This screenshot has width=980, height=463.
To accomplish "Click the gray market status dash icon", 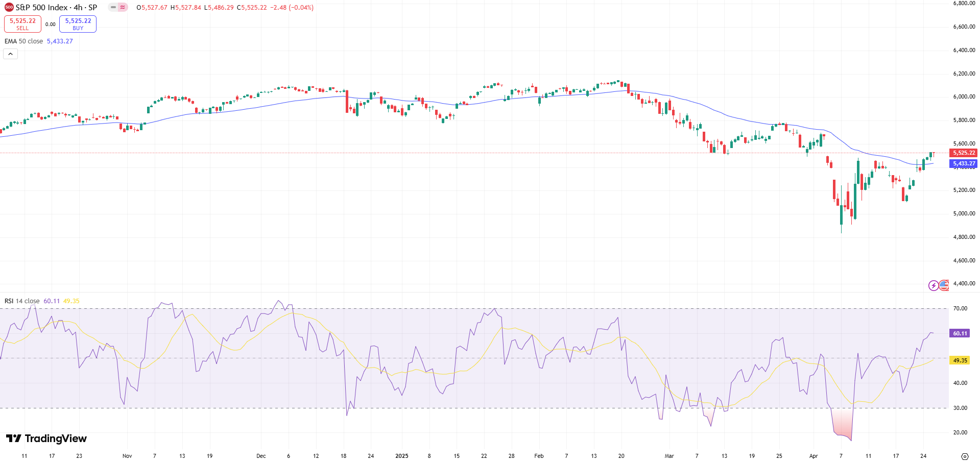I will (113, 7).
